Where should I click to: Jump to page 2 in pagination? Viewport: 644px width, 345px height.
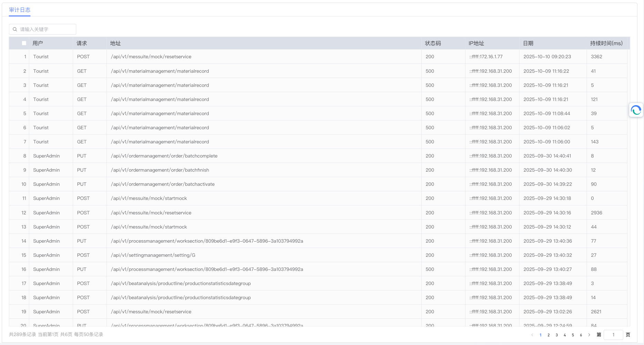tap(549, 335)
